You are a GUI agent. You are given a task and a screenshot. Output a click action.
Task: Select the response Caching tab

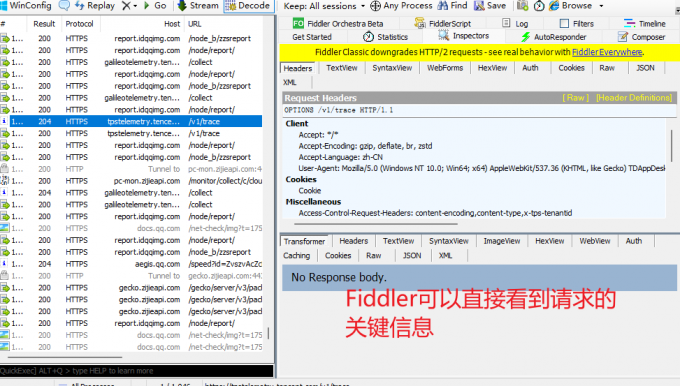click(297, 256)
